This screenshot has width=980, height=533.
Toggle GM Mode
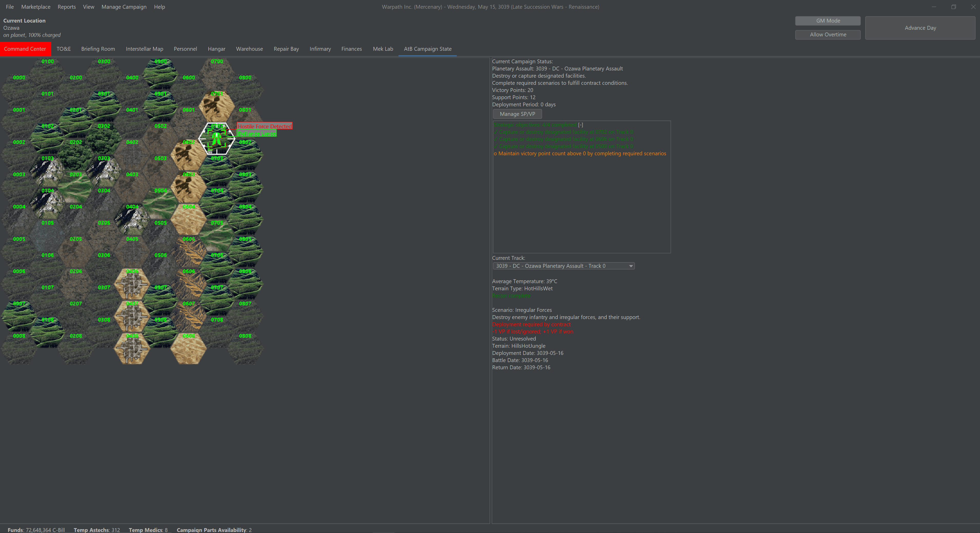(x=827, y=21)
